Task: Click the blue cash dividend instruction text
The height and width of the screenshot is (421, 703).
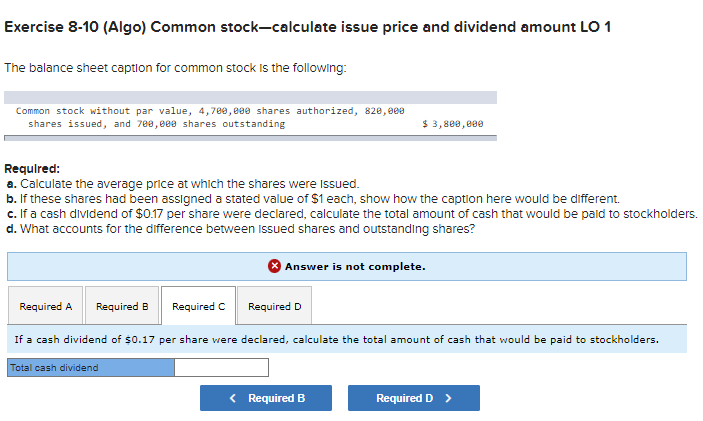Action: 337,339
